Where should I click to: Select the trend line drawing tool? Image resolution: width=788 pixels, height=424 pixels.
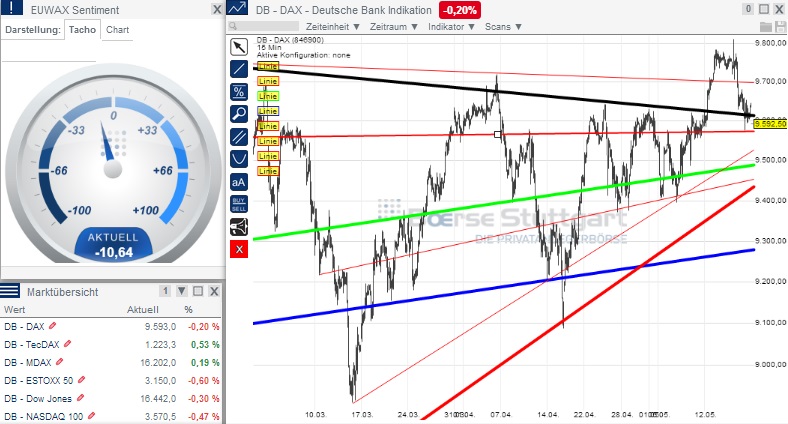pyautogui.click(x=239, y=69)
